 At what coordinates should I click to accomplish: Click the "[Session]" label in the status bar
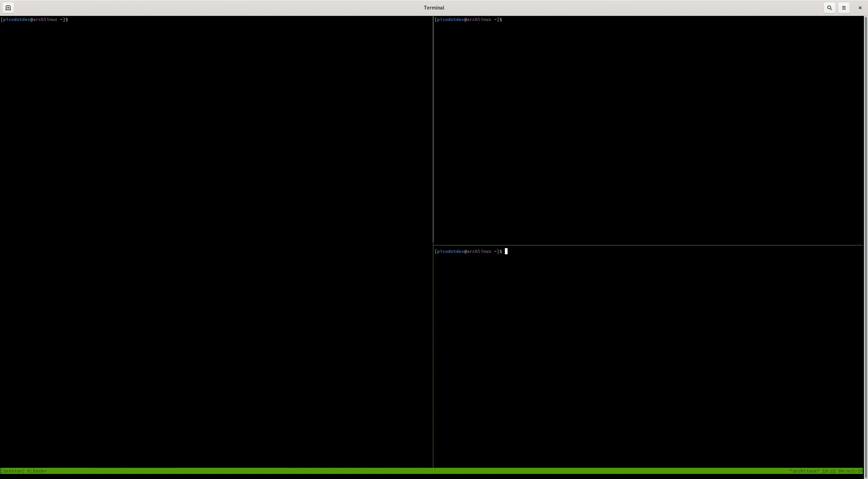point(13,471)
